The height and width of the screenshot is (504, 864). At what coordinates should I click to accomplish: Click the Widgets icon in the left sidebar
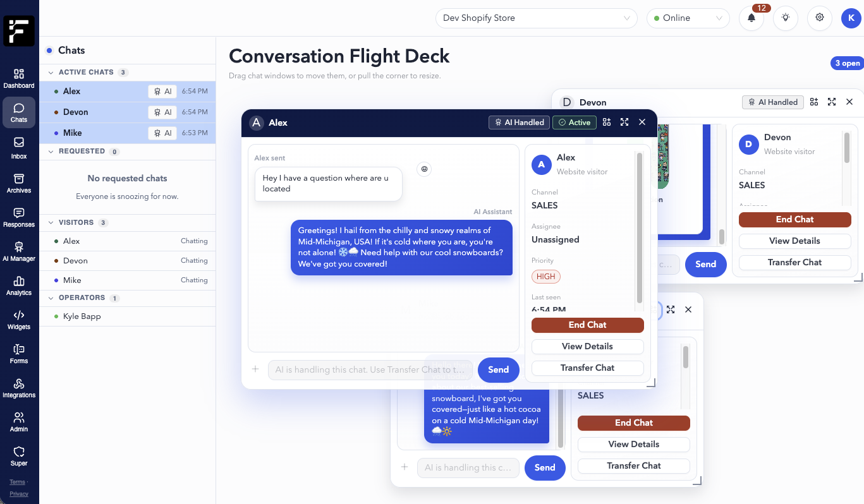click(18, 318)
